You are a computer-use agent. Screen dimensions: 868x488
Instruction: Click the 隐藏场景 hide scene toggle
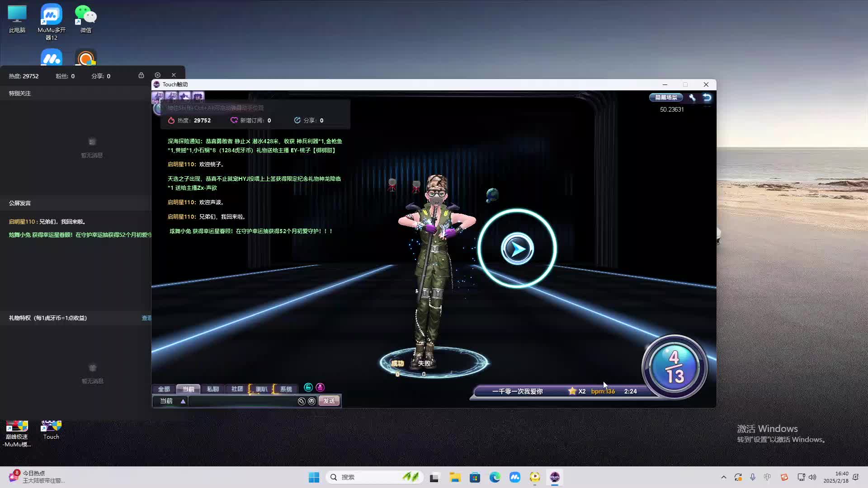(x=666, y=98)
